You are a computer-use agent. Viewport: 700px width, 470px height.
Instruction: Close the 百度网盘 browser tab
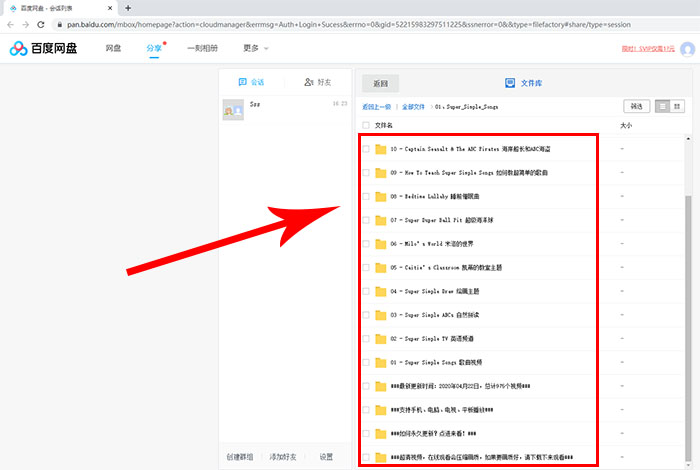[110, 8]
